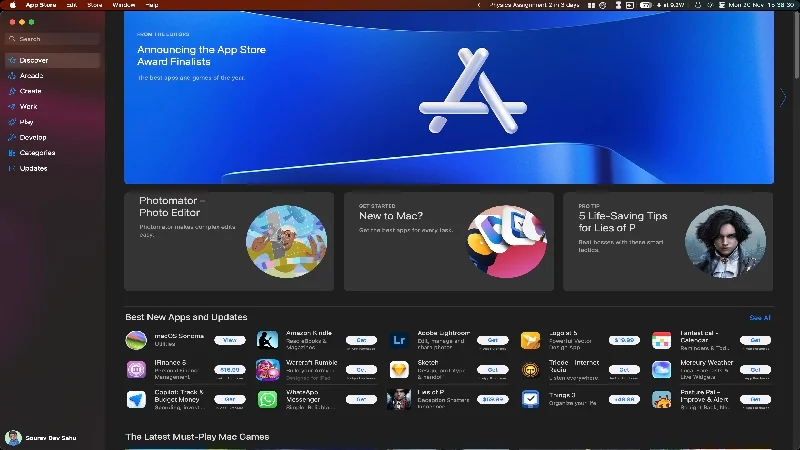
Task: Click the price button for Logoist 5
Action: [x=624, y=340]
